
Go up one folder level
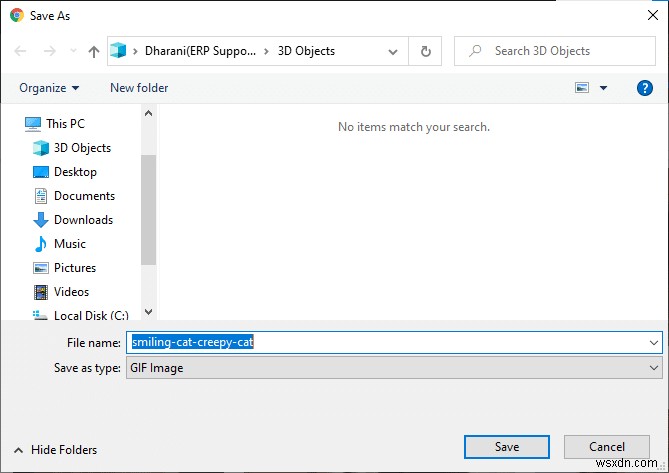tap(94, 52)
